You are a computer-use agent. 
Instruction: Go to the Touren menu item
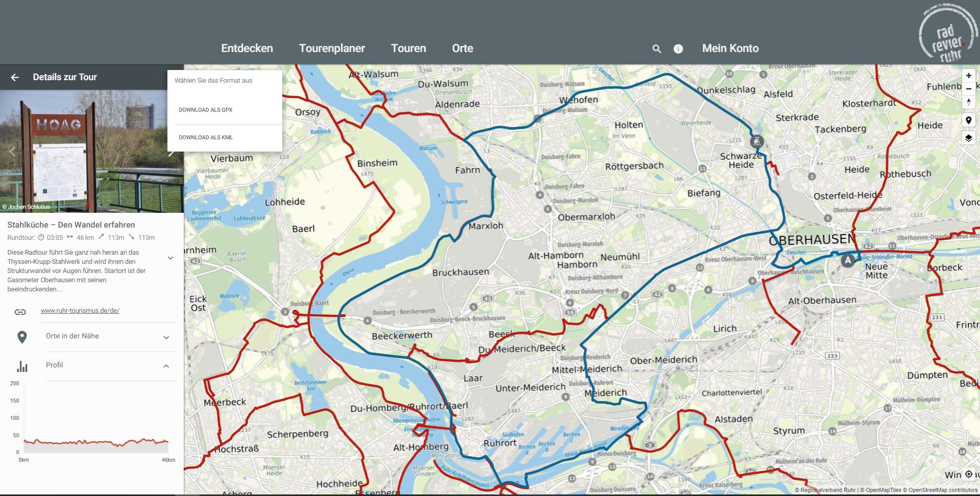[408, 48]
